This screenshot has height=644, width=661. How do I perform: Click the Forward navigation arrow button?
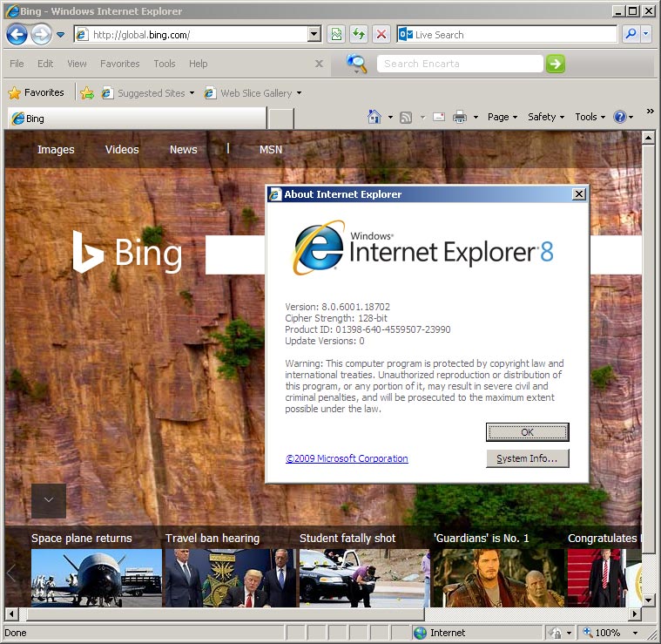(x=41, y=35)
